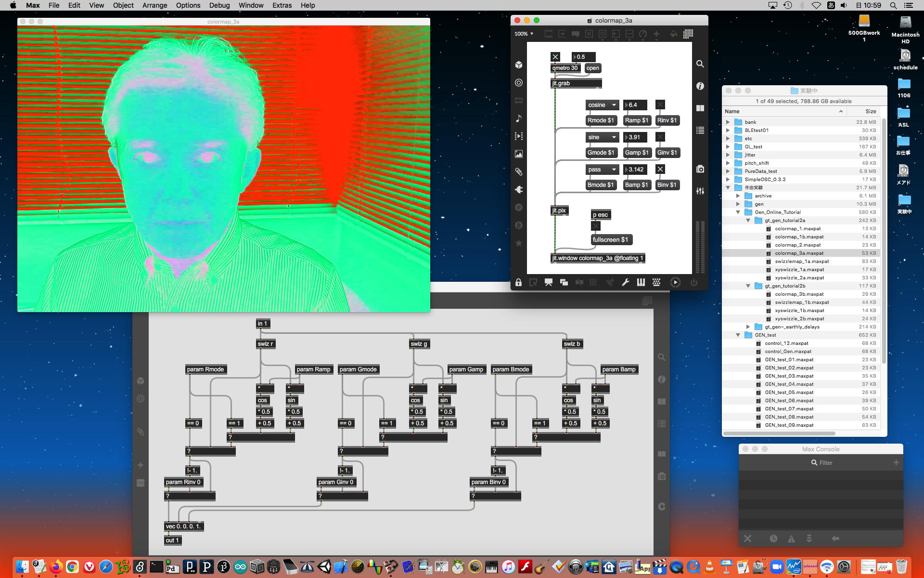Image resolution: width=924 pixels, height=578 pixels.
Task: Toggle the qmetro on/off box
Action: [x=555, y=57]
